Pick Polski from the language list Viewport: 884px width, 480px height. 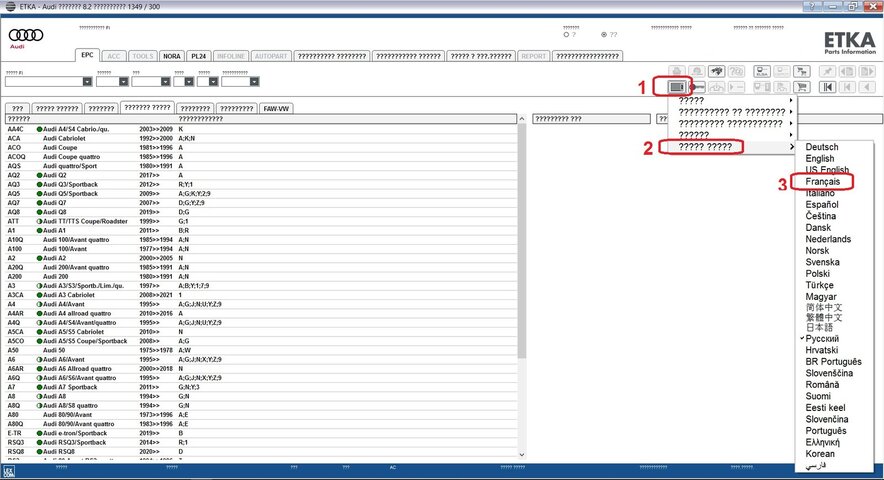click(817, 274)
